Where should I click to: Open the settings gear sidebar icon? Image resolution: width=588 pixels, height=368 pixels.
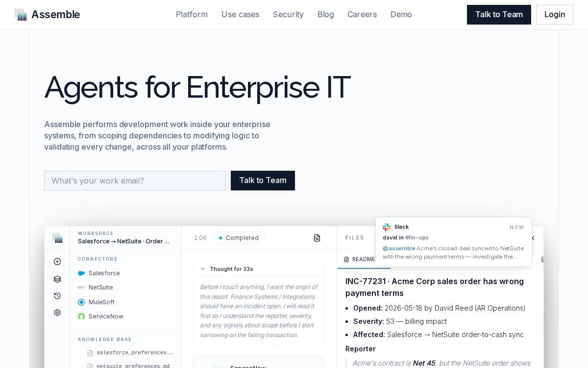[57, 313]
